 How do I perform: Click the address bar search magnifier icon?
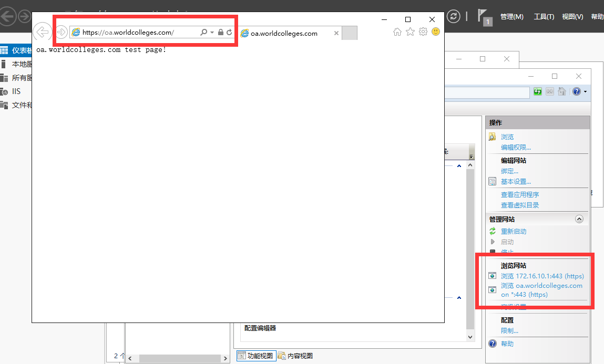pos(203,33)
